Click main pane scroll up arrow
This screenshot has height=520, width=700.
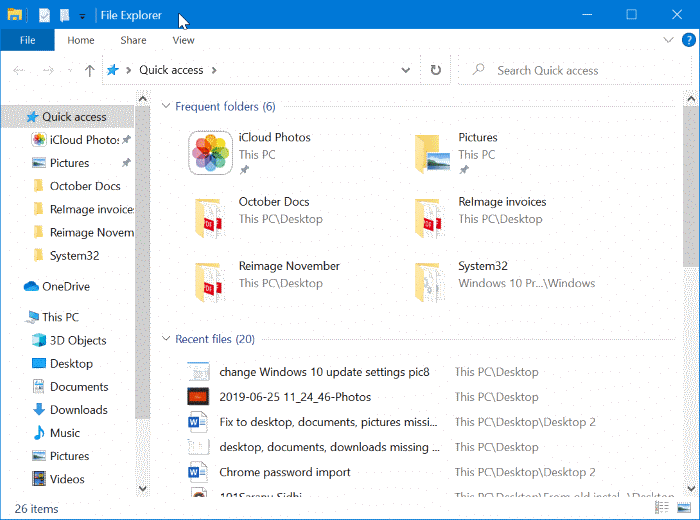pyautogui.click(x=691, y=99)
